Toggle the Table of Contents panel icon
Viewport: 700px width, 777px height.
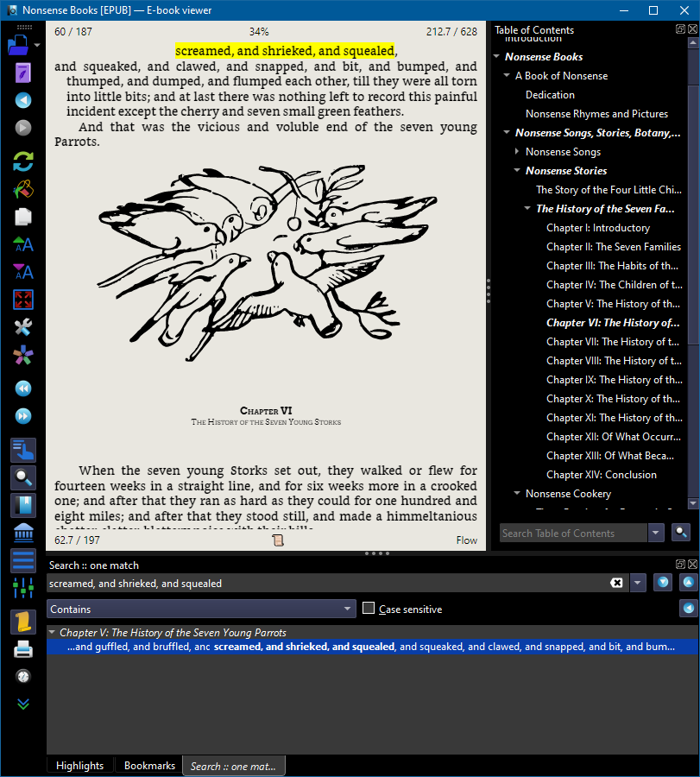pos(22,450)
